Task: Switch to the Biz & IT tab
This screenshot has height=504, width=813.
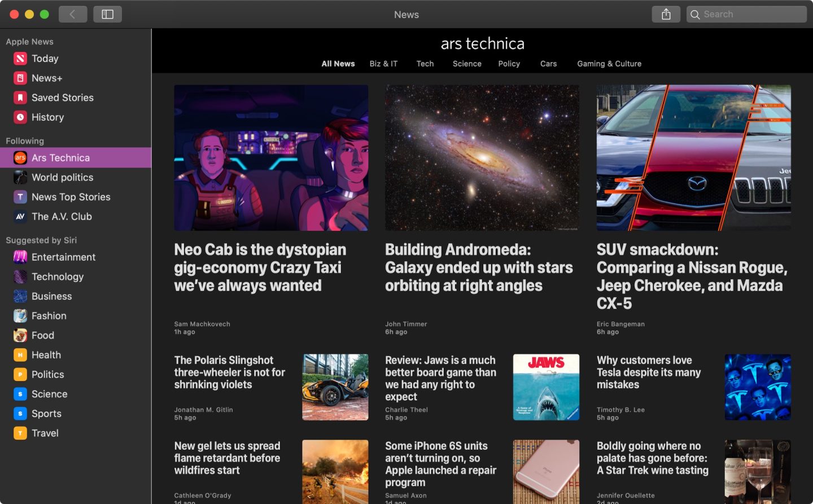Action: (x=383, y=64)
